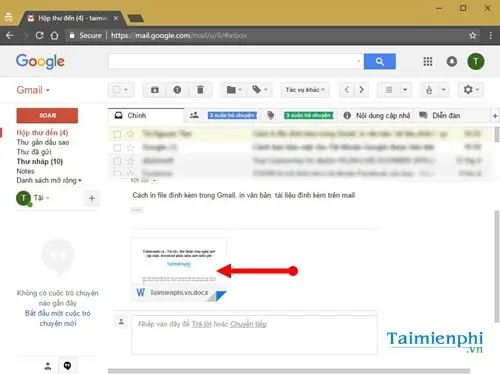Select the third email checkbox

(117, 161)
